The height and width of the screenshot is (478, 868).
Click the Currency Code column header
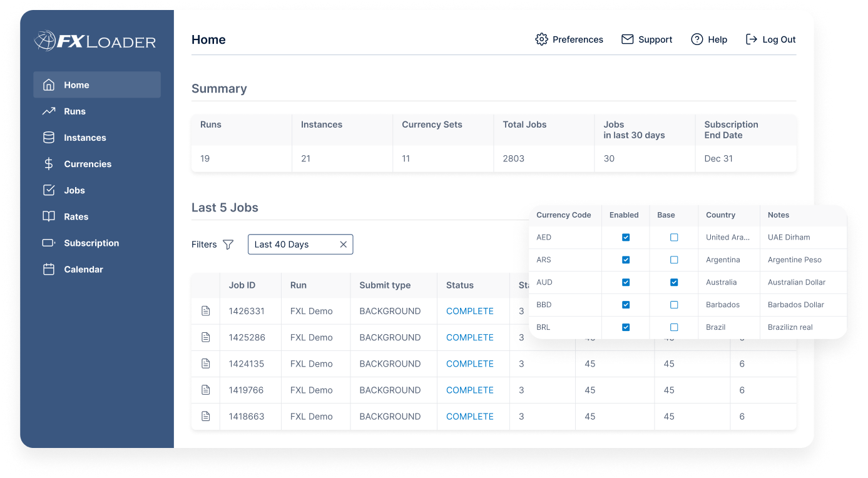[563, 215]
